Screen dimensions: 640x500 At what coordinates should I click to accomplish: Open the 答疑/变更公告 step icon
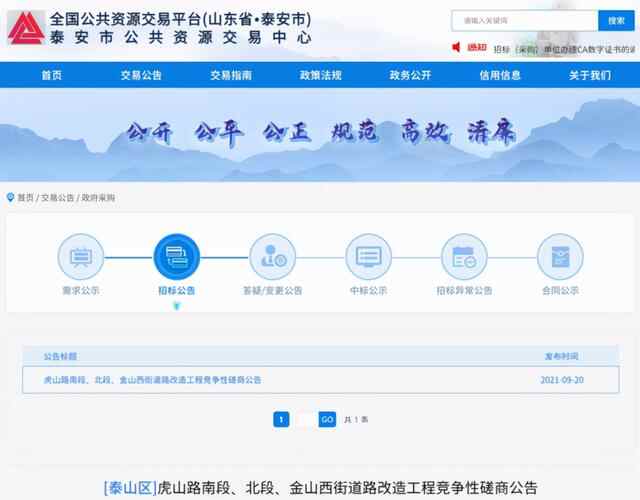[x=272, y=257]
